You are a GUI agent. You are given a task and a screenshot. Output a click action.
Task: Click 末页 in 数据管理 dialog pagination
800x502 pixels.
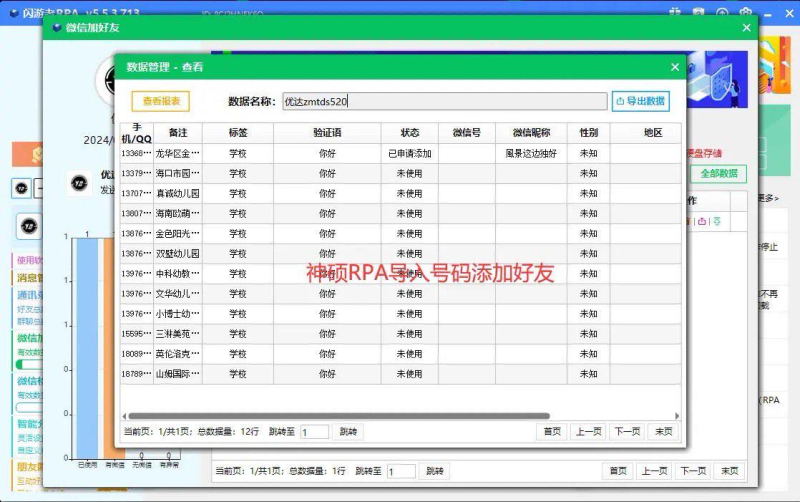[664, 432]
